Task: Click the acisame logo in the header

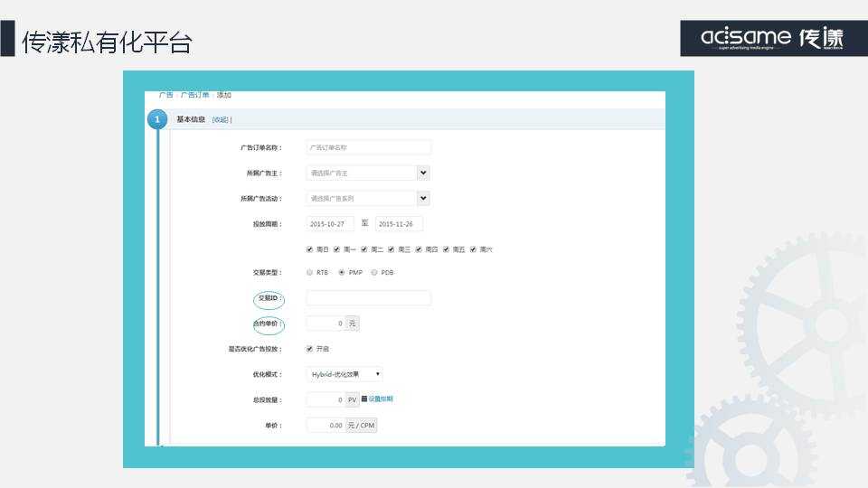Action: [772, 38]
